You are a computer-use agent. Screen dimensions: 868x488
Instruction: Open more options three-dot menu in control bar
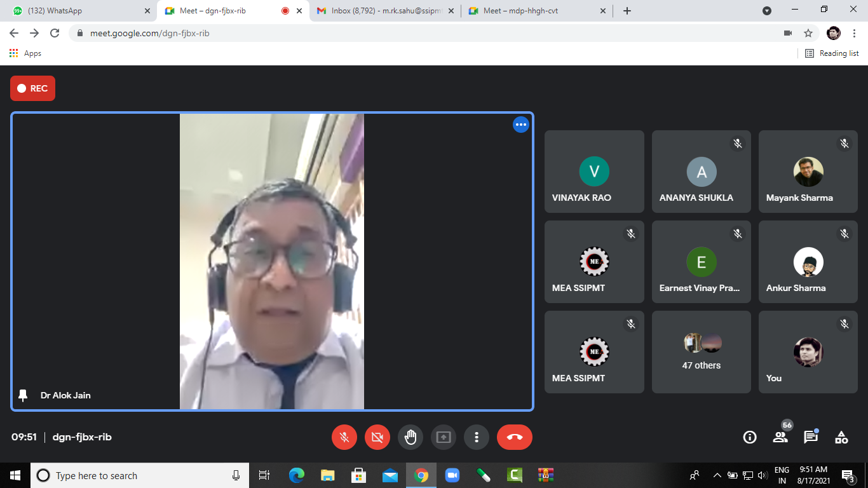[x=477, y=437]
